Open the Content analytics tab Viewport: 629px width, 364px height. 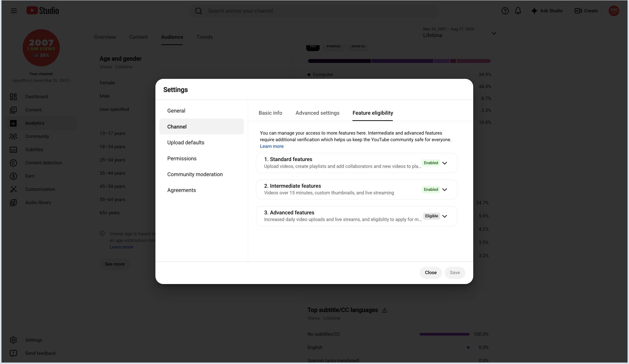pos(138,37)
